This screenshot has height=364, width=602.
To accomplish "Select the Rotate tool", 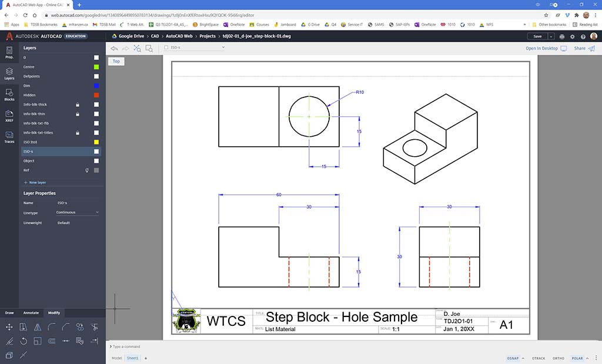I will (24, 341).
